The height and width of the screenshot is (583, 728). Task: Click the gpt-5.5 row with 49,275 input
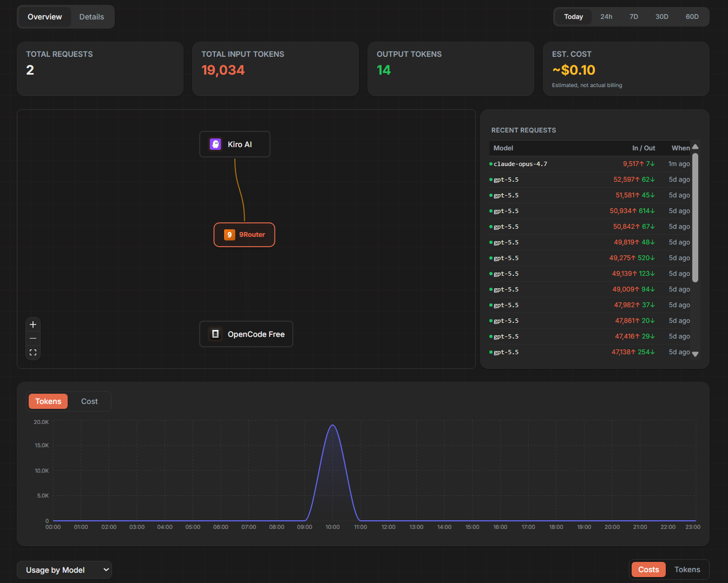click(590, 258)
